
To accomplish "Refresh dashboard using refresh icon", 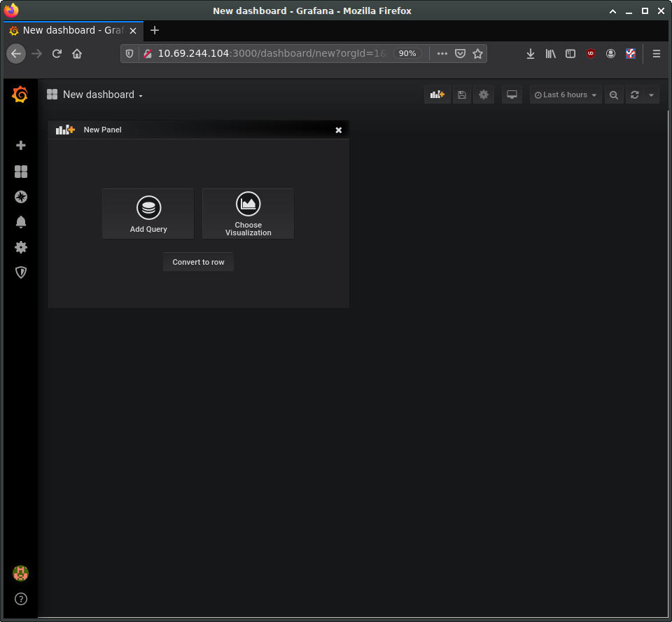I will pyautogui.click(x=635, y=95).
